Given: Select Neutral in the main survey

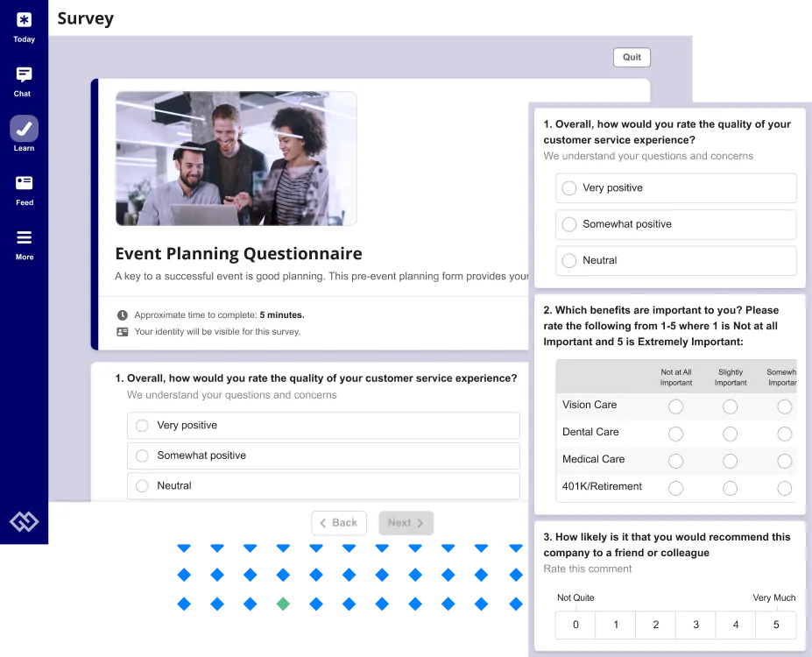Looking at the screenshot, I should 323,485.
